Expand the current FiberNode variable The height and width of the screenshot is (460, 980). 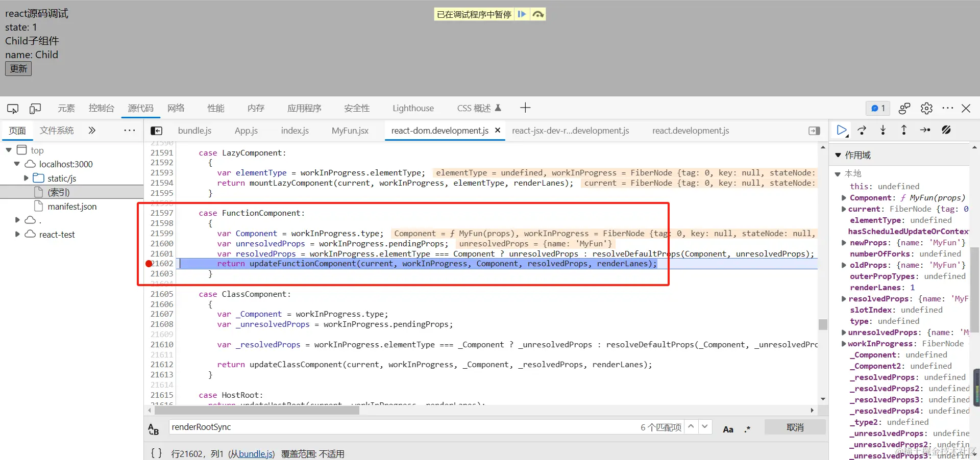(844, 209)
